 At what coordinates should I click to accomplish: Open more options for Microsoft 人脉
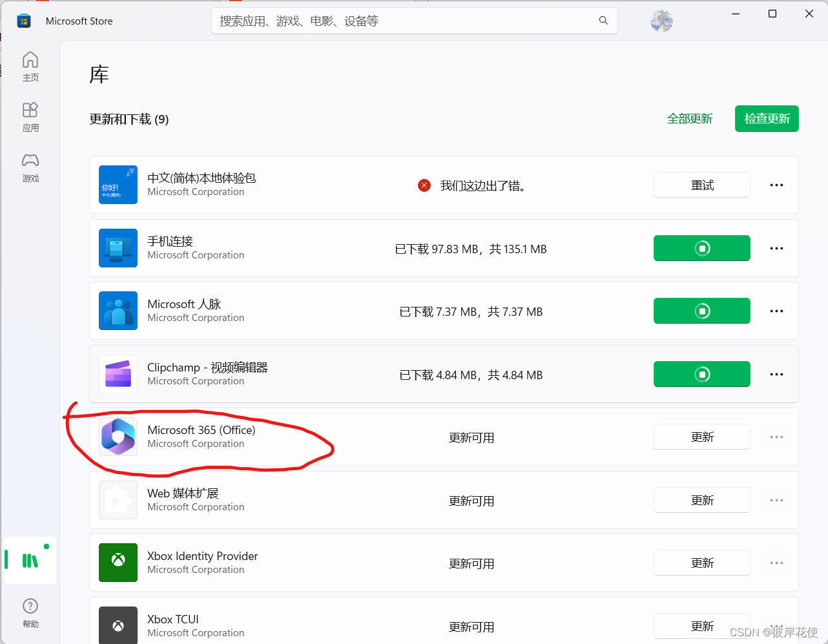pos(776,311)
